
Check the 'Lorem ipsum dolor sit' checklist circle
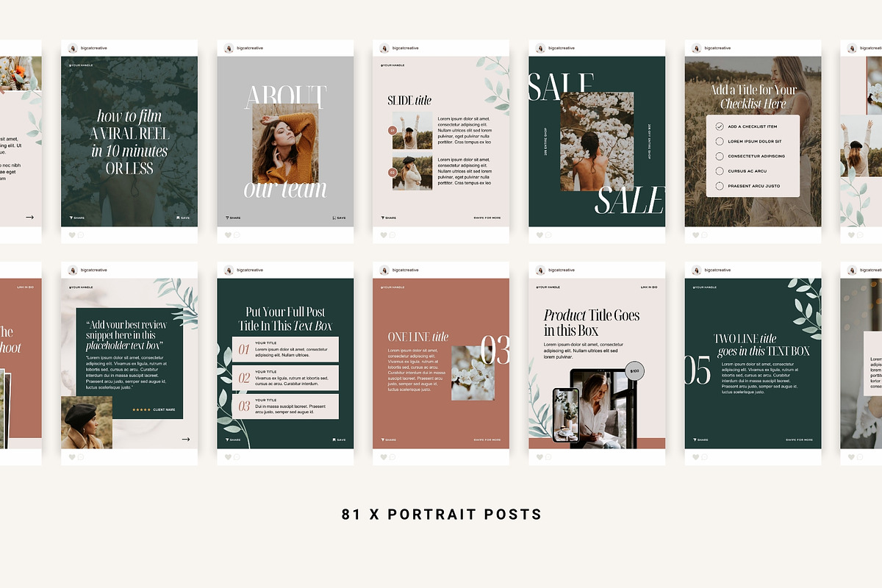719,141
